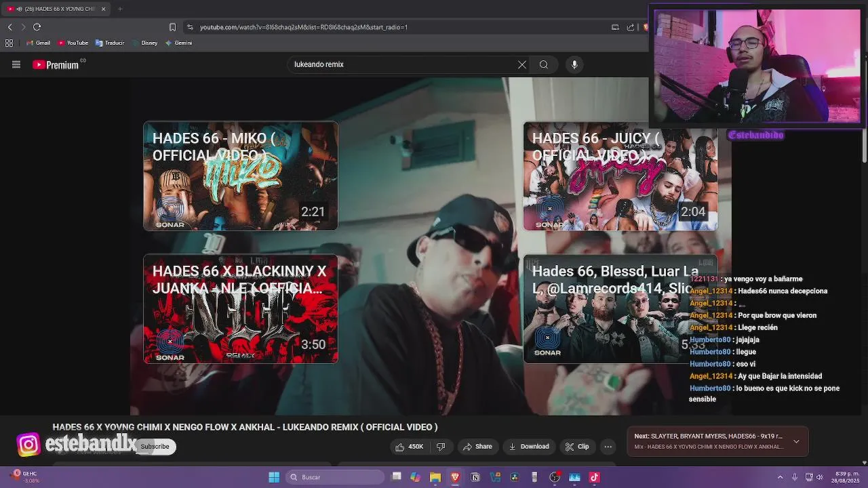Go forward with the browser forward arrow
The height and width of the screenshot is (488, 868).
click(23, 27)
